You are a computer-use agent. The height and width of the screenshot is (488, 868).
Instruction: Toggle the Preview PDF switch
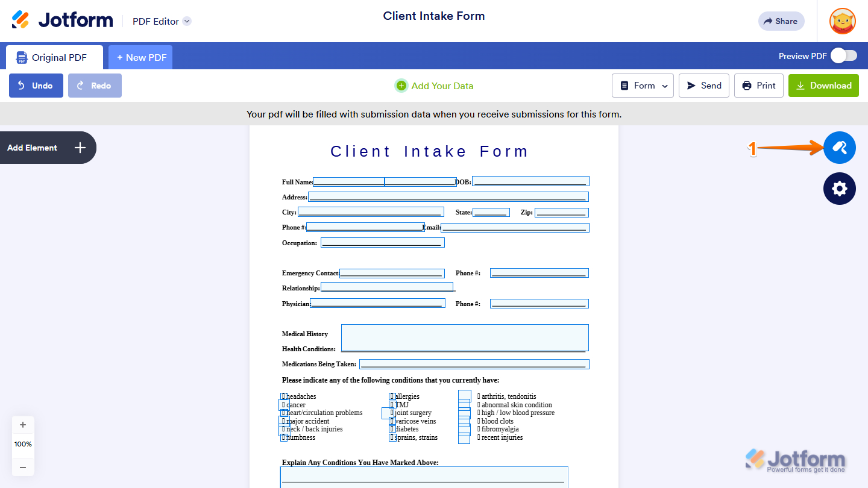[x=844, y=55]
